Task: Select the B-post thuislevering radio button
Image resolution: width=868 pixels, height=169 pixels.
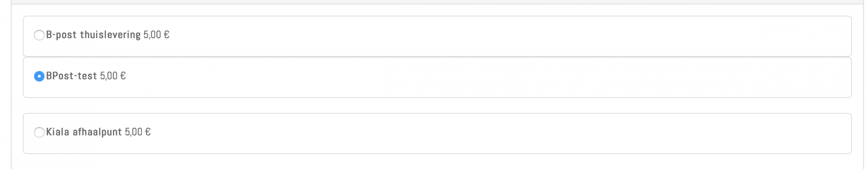Action: pos(39,35)
